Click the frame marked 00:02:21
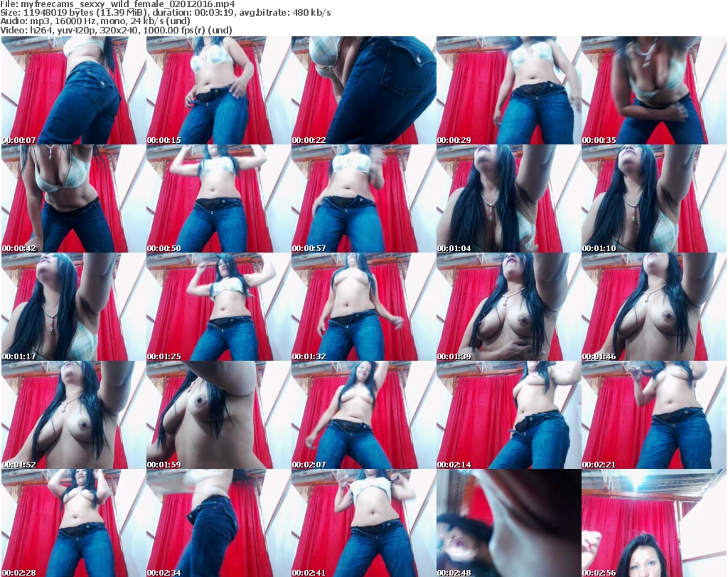 [x=654, y=415]
